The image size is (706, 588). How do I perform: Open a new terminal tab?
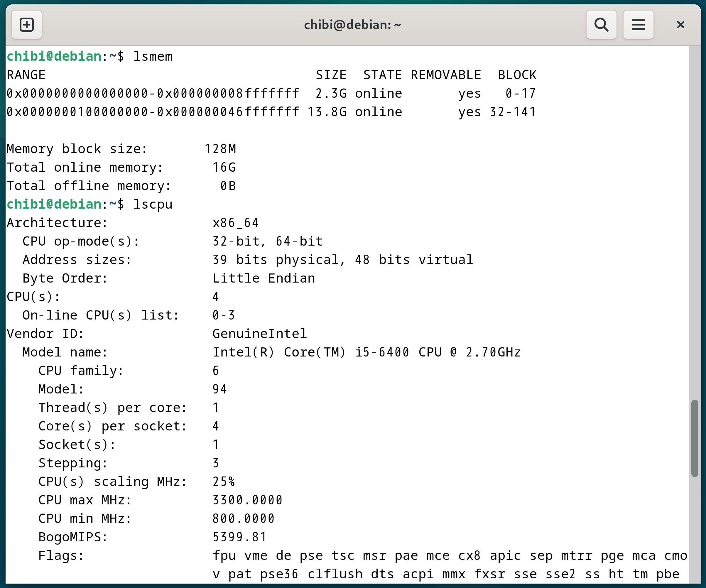[x=27, y=25]
